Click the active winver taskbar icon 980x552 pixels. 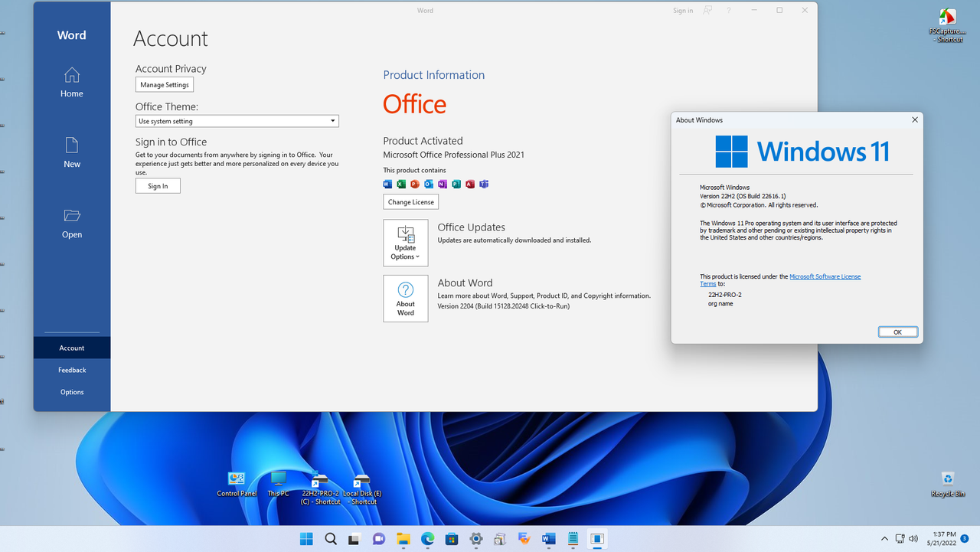point(597,539)
